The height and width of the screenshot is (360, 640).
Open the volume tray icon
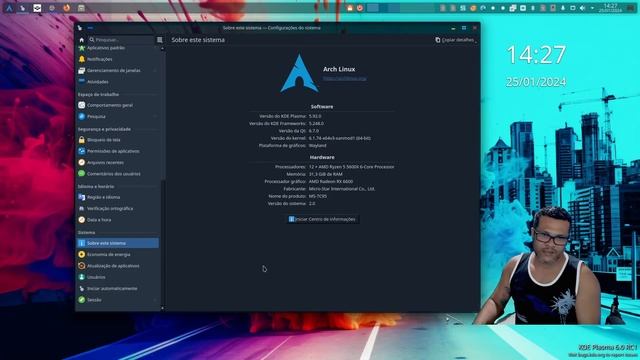pos(582,8)
